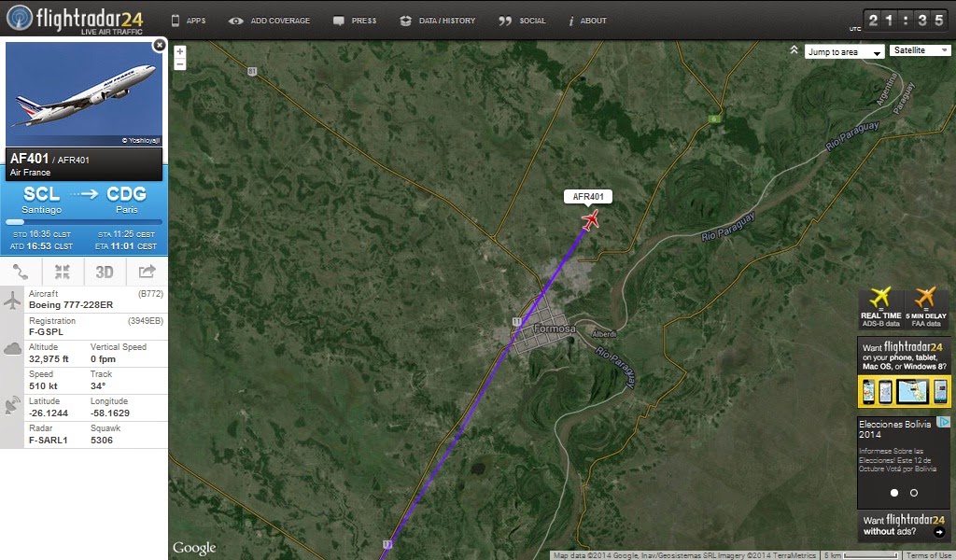This screenshot has width=956, height=560.
Task: Switch to 3D cockpit view
Action: [x=105, y=272]
